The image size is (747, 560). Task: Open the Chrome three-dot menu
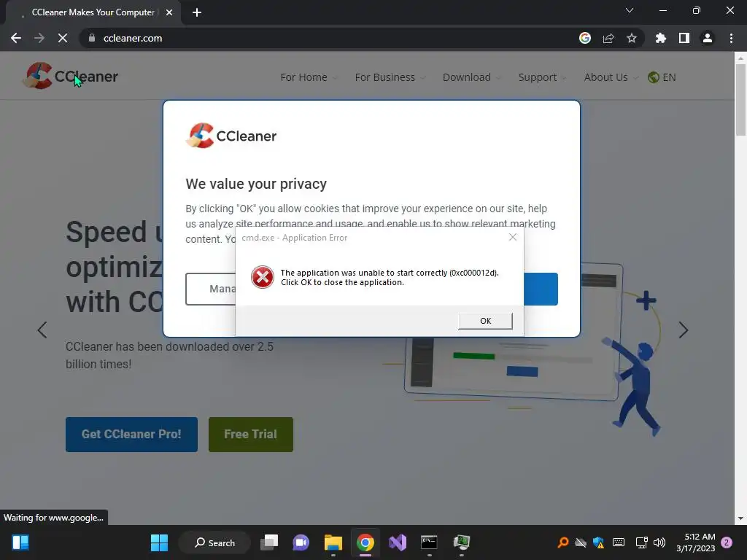[731, 38]
